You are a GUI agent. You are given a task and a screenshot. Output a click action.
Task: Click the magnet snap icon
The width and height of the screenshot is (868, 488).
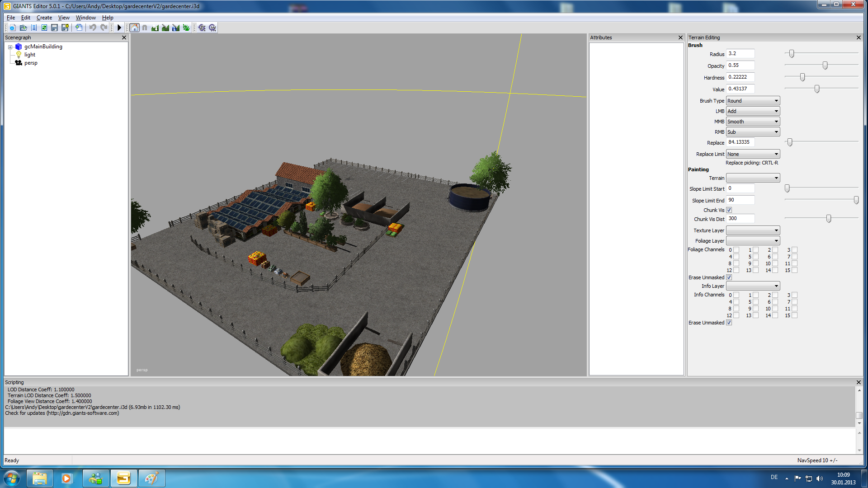[145, 28]
